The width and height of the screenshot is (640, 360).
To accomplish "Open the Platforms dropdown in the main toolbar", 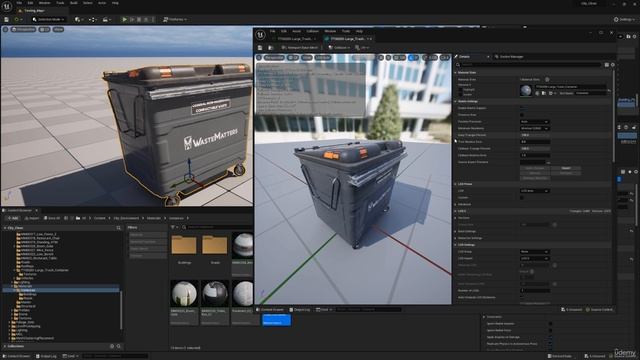I will (175, 19).
